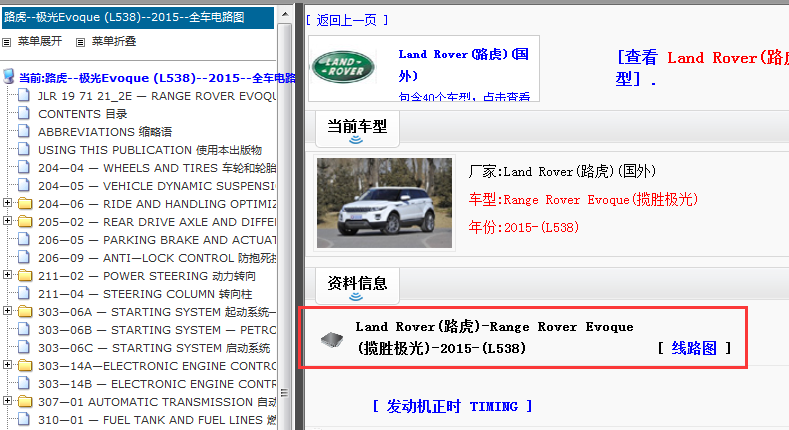Select row 211-04 STEERING COLUMN 转向柱
789x430 pixels.
coord(145,294)
